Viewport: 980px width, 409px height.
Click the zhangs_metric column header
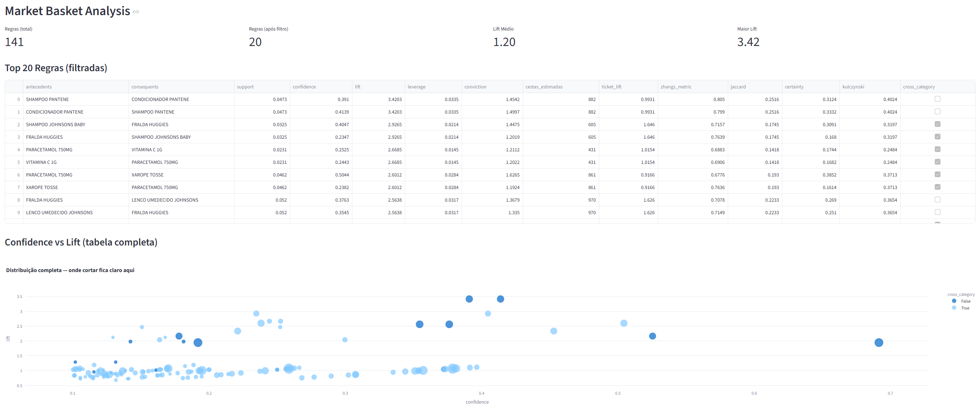tap(693, 87)
